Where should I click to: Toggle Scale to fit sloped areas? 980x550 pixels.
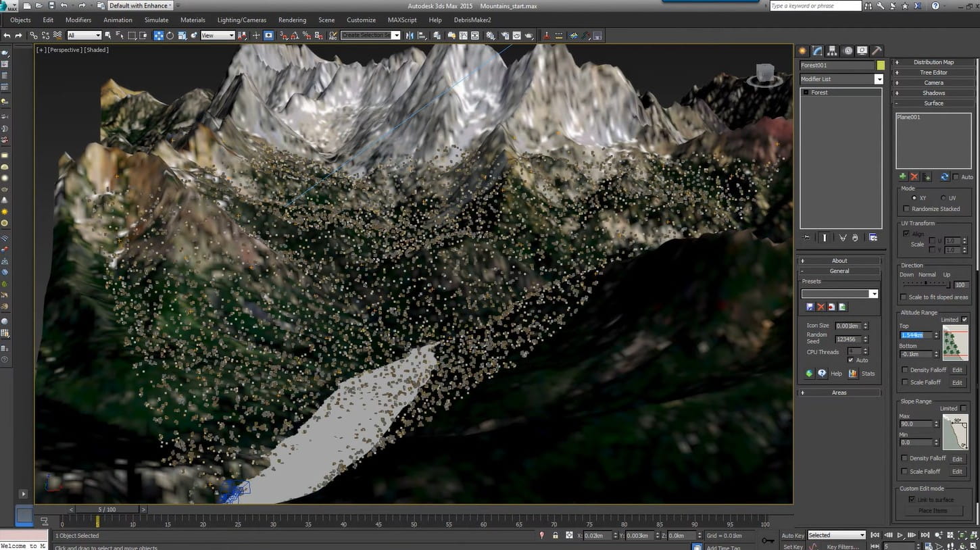(x=904, y=297)
